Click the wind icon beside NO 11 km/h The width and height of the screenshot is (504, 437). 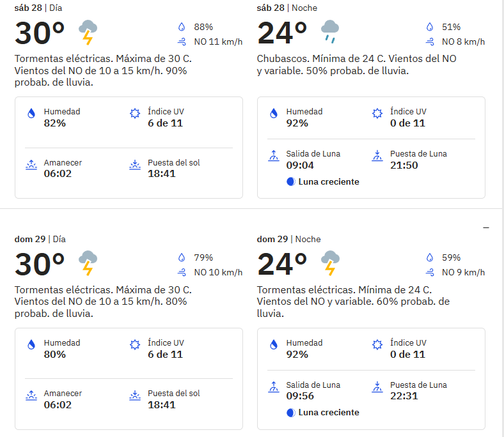[182, 42]
